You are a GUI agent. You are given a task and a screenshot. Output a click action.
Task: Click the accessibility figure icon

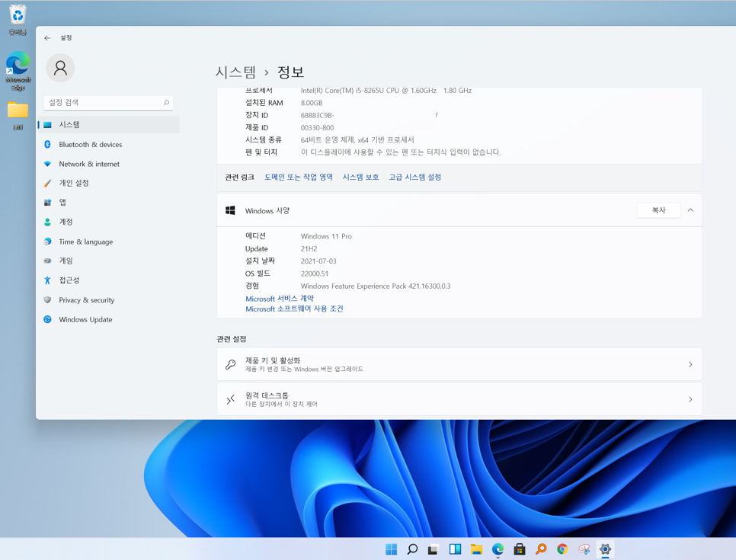pos(47,280)
